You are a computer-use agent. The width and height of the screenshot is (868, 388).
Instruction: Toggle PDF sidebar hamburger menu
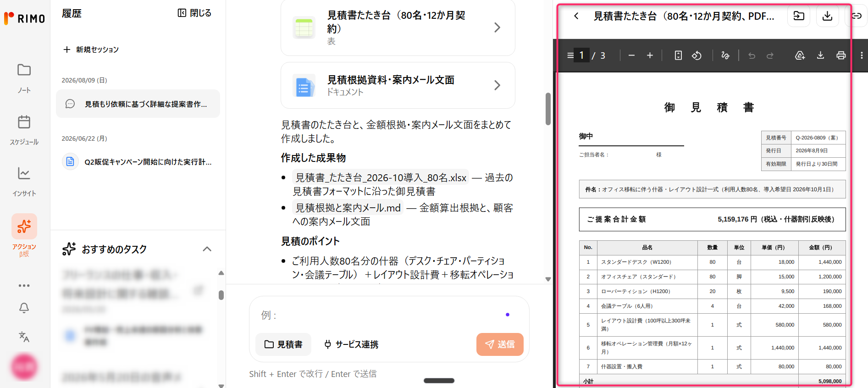[570, 55]
